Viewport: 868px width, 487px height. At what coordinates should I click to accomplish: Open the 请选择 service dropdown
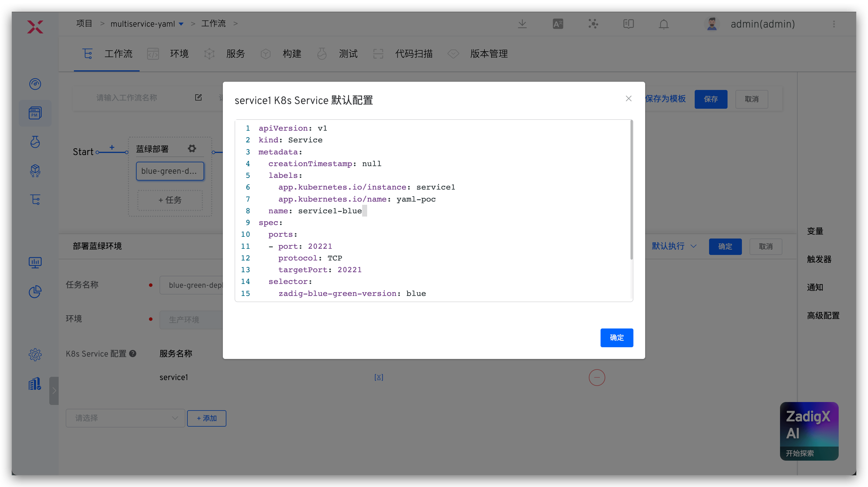pyautogui.click(x=125, y=418)
